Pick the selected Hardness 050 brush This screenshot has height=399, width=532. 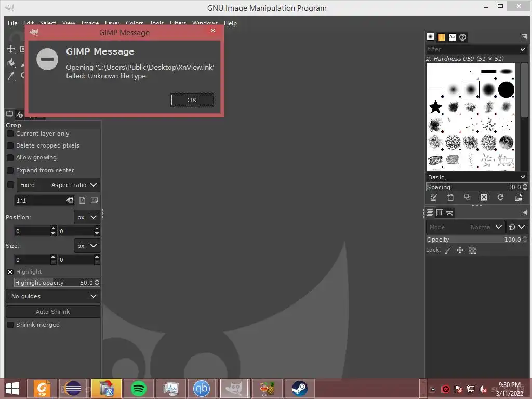471,89
